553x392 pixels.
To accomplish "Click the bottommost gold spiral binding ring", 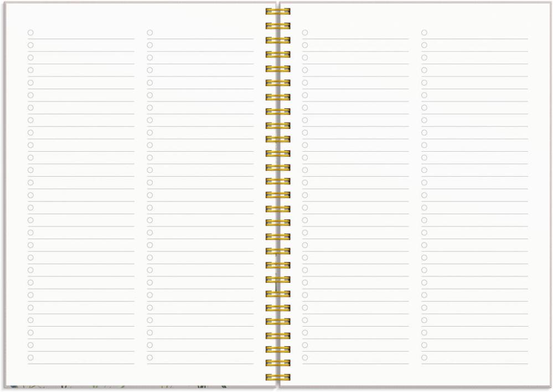I will point(278,377).
